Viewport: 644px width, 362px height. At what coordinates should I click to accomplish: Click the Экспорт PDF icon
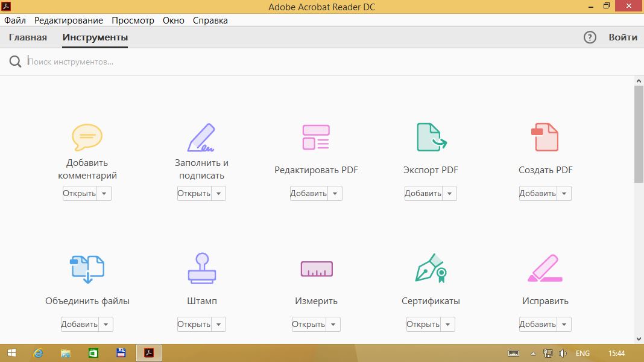431,137
